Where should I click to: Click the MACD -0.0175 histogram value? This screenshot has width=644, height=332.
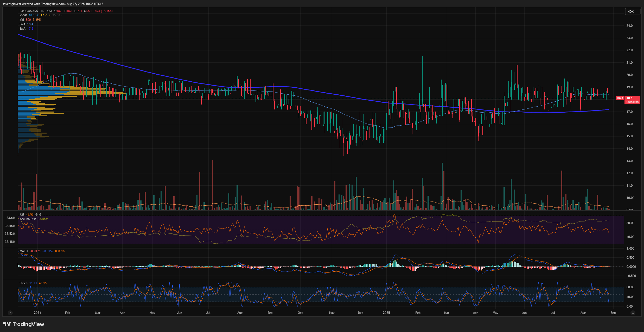click(35, 251)
